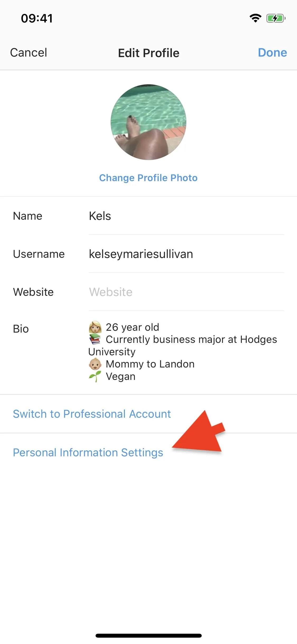Screen dimensions: 297x644
Task: Cancel editing the profile
Action: click(x=29, y=53)
